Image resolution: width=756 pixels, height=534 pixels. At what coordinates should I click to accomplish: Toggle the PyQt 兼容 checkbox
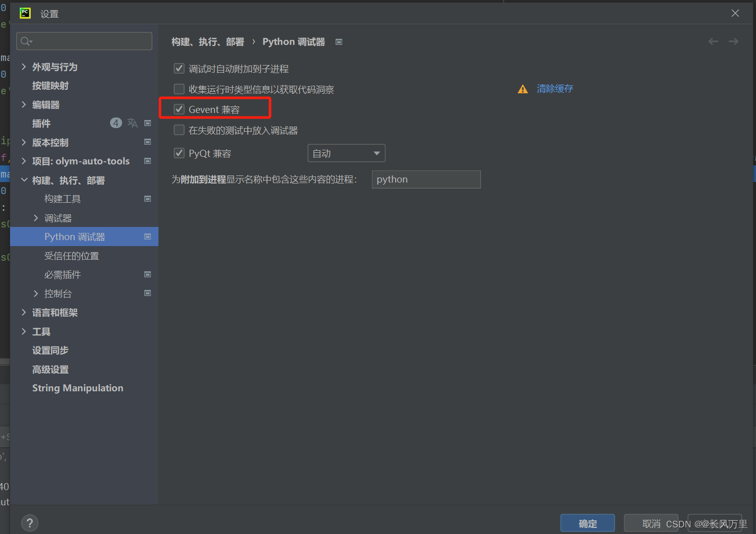point(179,153)
